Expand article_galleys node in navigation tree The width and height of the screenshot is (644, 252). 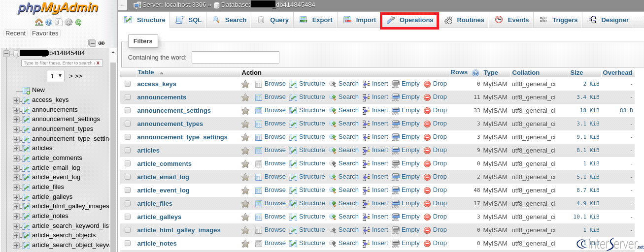(x=16, y=197)
